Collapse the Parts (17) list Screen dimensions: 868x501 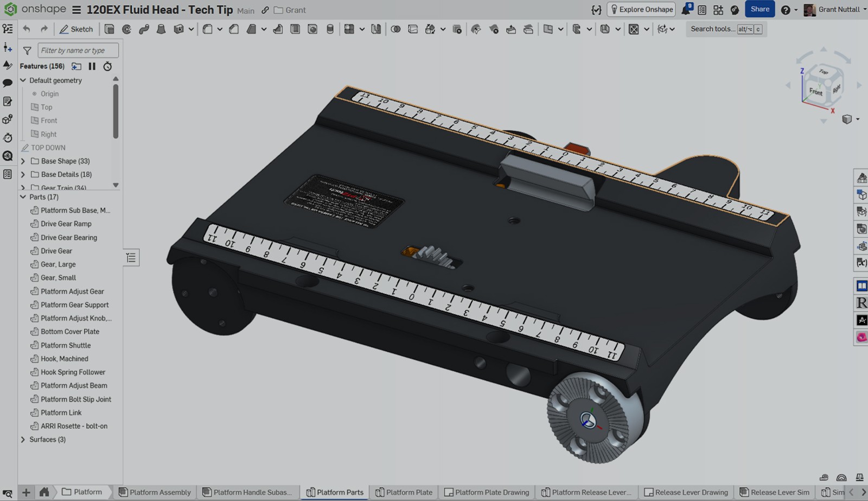(x=23, y=197)
